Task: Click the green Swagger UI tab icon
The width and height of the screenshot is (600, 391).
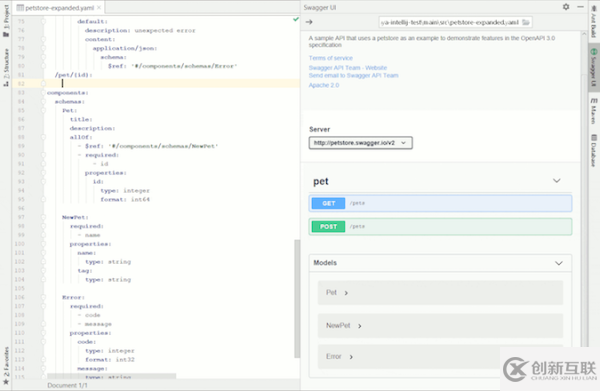Action: 593,51
